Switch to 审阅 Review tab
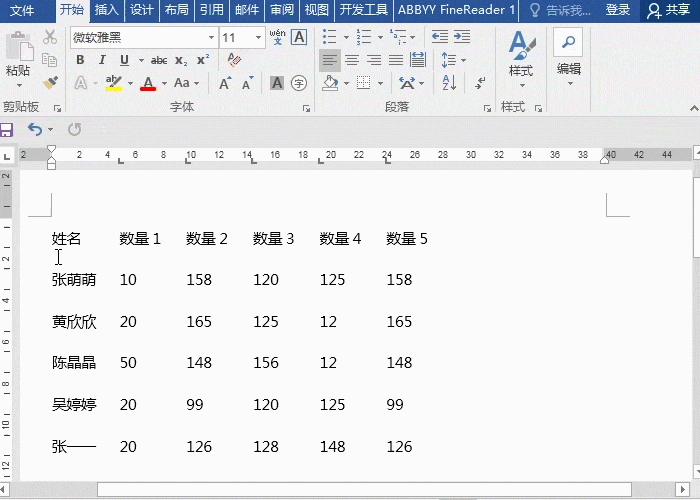The width and height of the screenshot is (700, 500). (x=282, y=10)
